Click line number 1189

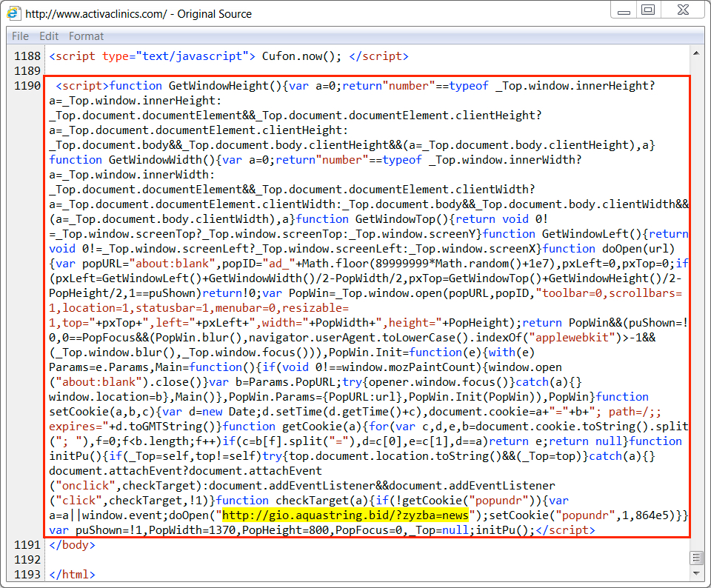tap(27, 71)
